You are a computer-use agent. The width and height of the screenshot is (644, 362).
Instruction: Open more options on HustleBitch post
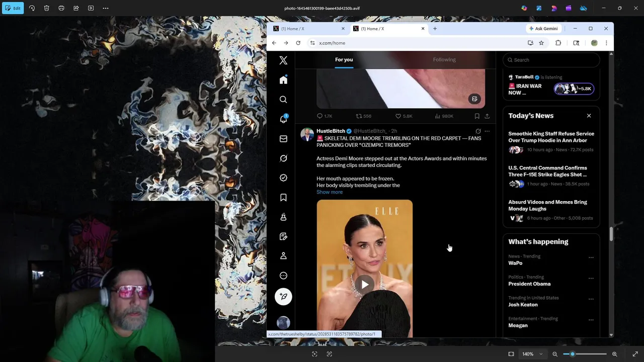(487, 131)
